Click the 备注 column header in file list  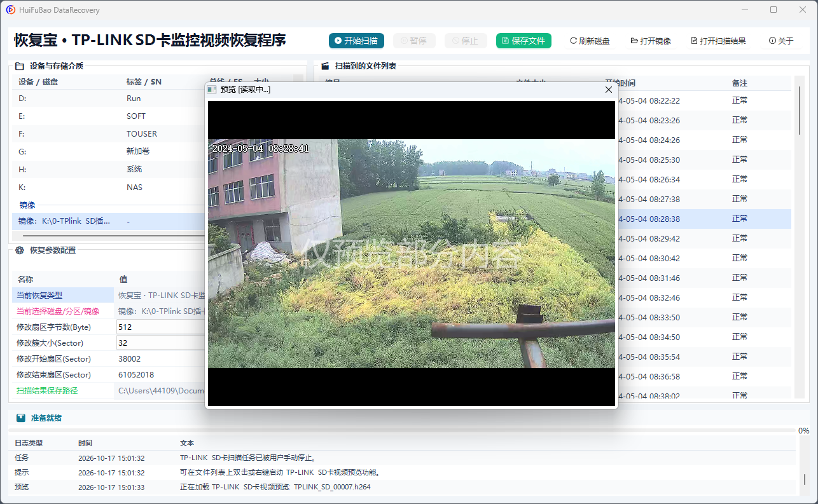[740, 83]
